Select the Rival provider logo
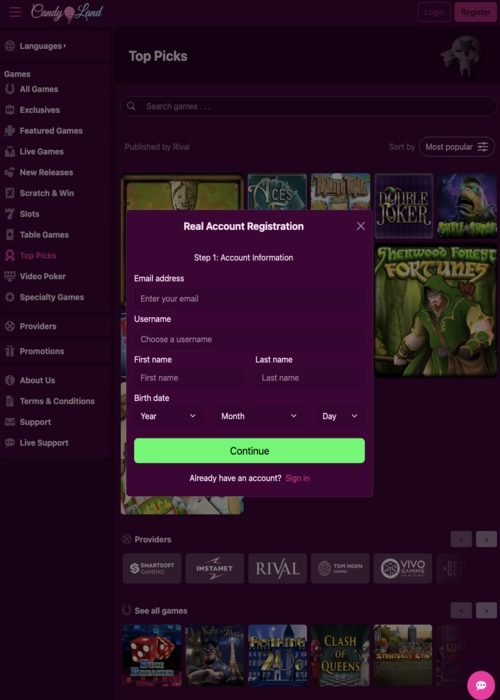Image resolution: width=500 pixels, height=700 pixels. pos(278,568)
